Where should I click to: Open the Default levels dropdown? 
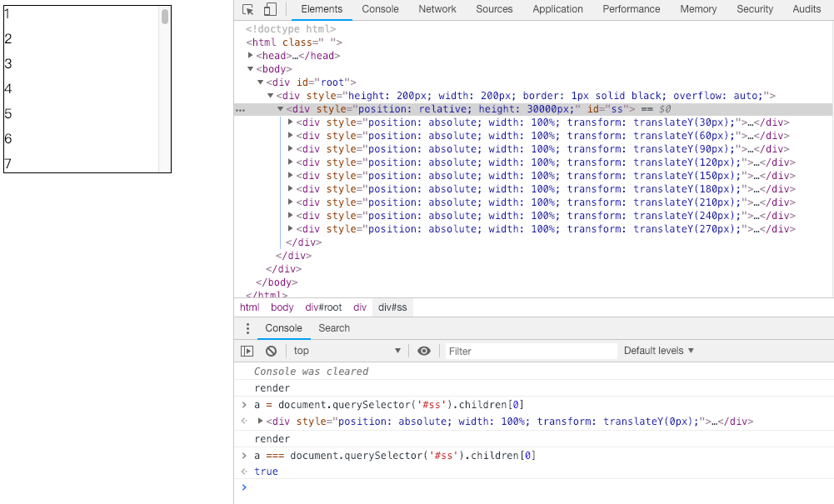(x=658, y=351)
